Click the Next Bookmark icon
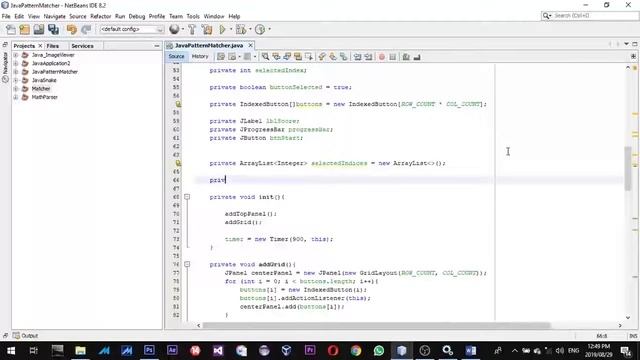The width and height of the screenshot is (640, 360). coord(333,57)
